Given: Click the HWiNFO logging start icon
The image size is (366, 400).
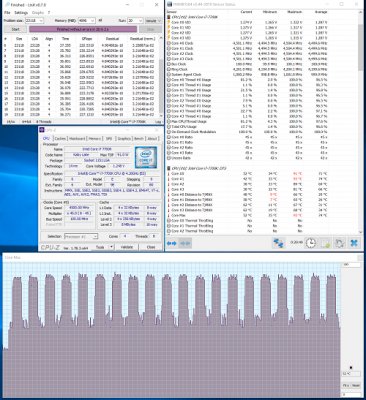Looking at the screenshot, I should click(x=325, y=243).
